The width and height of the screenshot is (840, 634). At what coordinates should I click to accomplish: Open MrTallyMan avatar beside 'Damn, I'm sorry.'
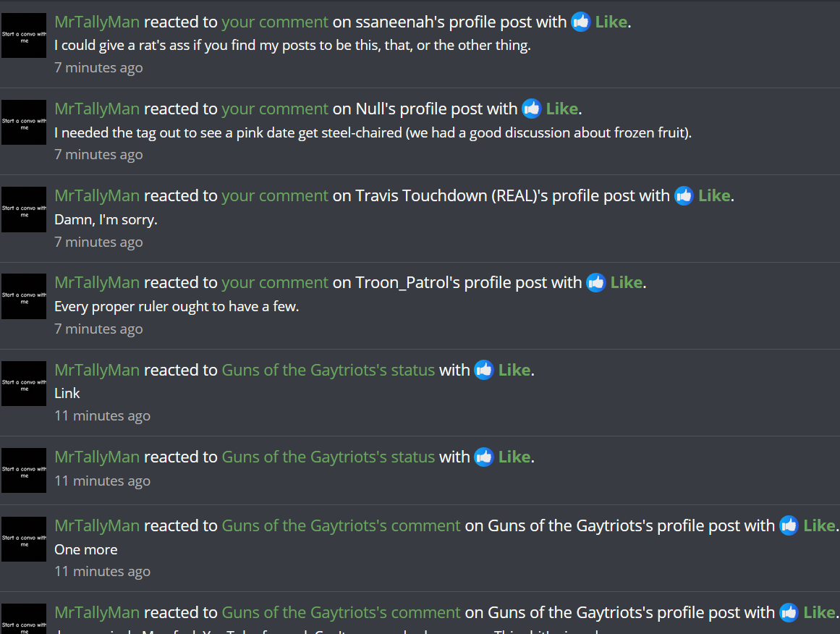(24, 210)
